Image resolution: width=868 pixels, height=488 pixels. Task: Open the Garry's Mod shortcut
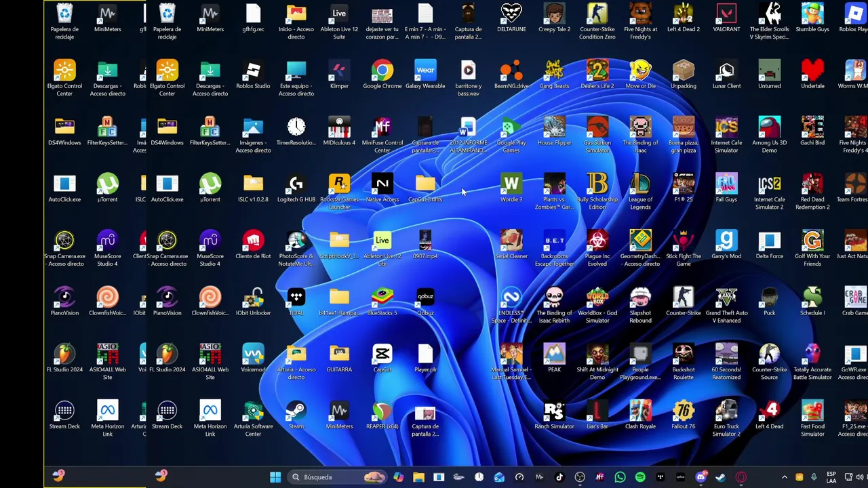click(x=726, y=245)
